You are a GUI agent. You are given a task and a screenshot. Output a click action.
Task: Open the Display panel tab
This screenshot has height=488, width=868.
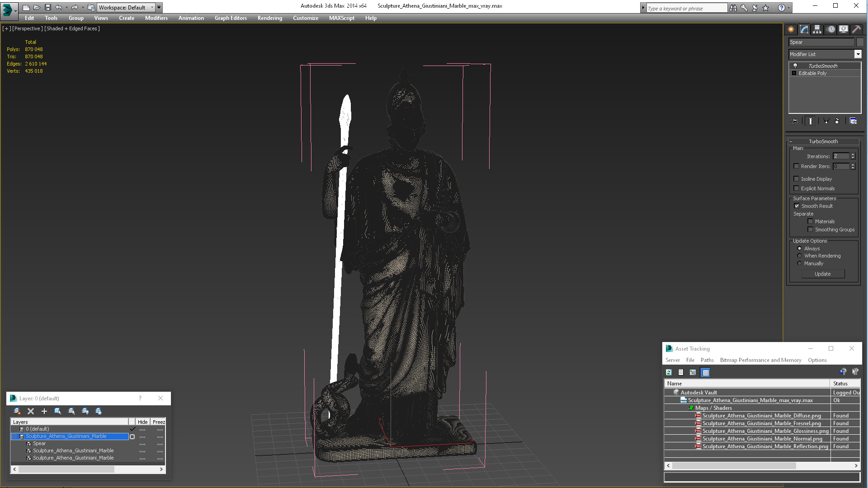click(843, 29)
